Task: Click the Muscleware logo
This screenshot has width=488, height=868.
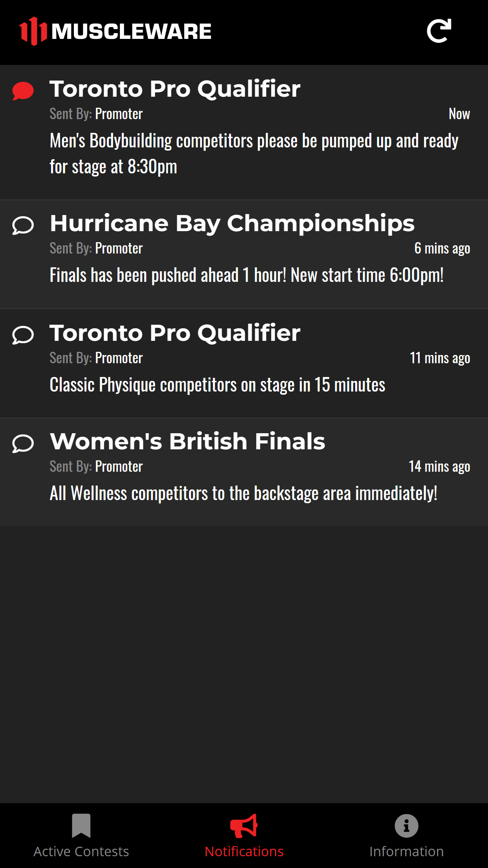Action: coord(116,31)
